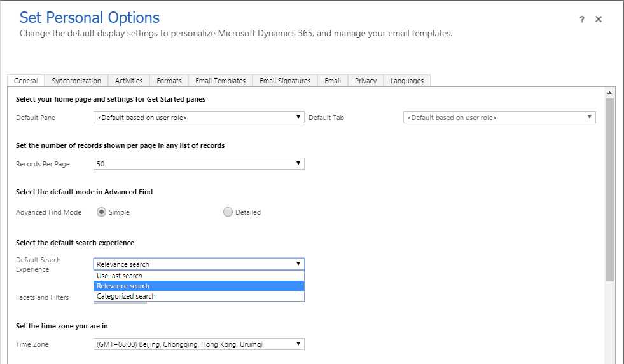Open the help question mark icon
The image size is (624, 364).
tap(582, 19)
